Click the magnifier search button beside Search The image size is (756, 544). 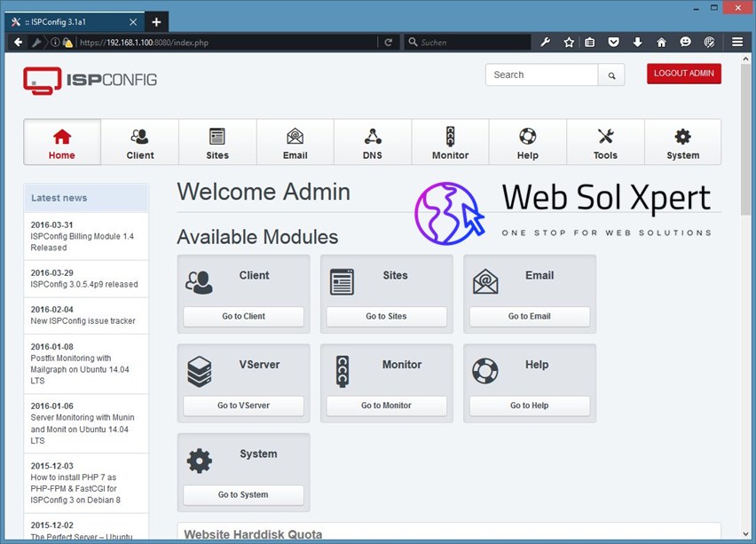[x=611, y=75]
